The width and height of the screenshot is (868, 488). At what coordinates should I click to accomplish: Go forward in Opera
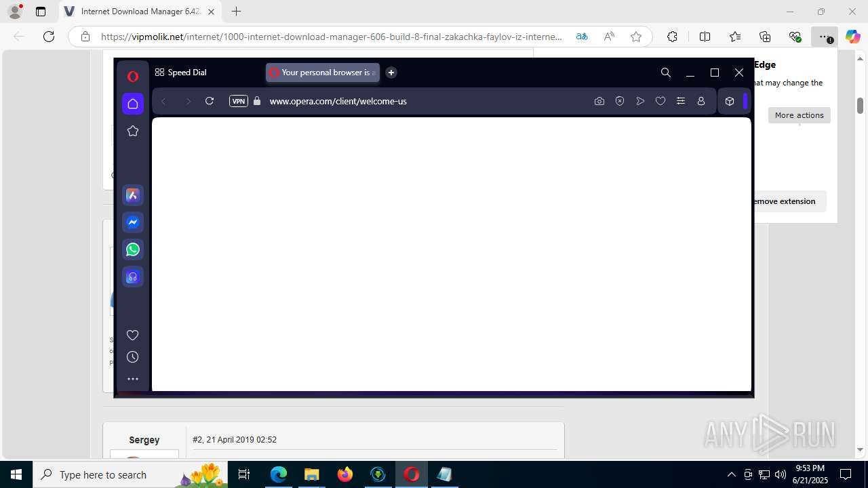click(x=188, y=101)
